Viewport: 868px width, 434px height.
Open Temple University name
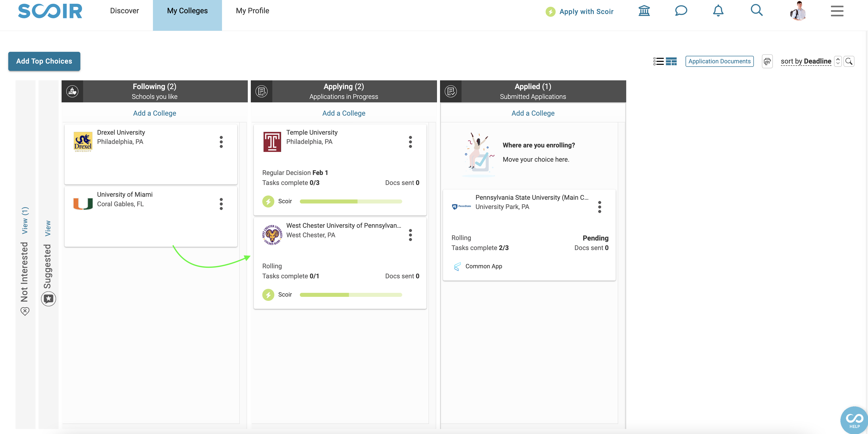click(312, 132)
